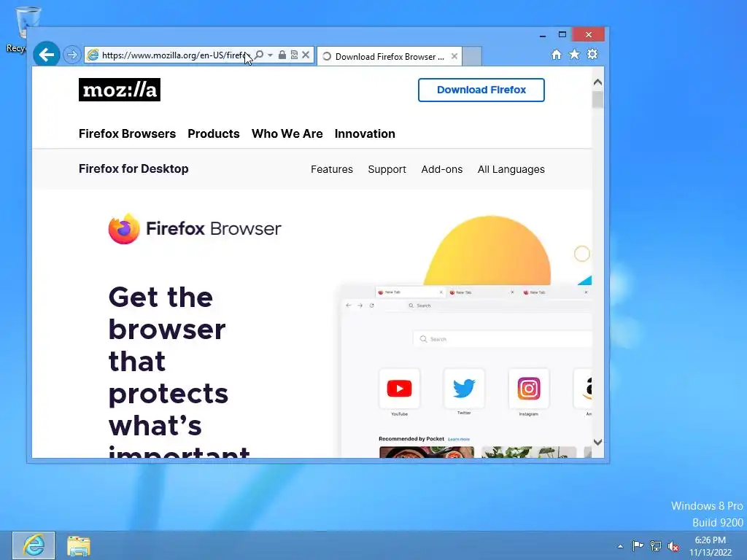The width and height of the screenshot is (747, 560).
Task: Click the Download Firefox button
Action: (481, 90)
